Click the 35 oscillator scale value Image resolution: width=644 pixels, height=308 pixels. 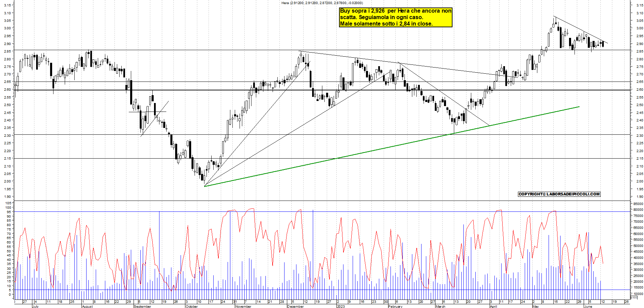pyautogui.click(x=9, y=264)
